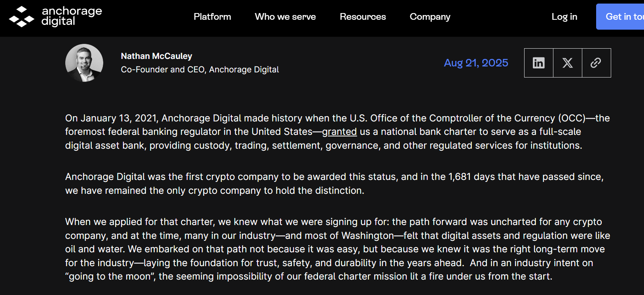Copy article link with chain icon
Image resolution: width=644 pixels, height=295 pixels.
[x=597, y=63]
